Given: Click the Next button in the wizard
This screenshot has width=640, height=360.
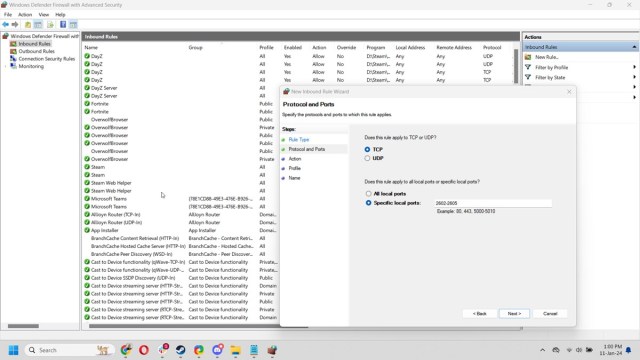Looking at the screenshot, I should (514, 313).
